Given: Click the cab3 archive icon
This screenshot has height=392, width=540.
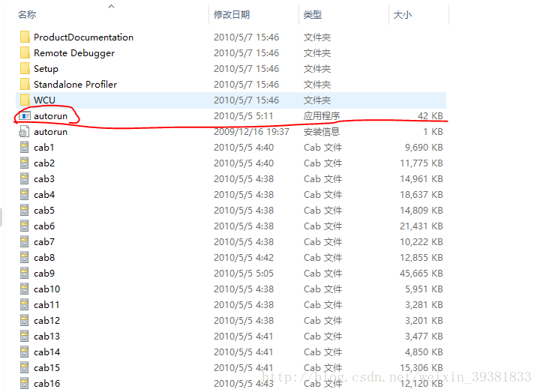Looking at the screenshot, I should coord(25,179).
